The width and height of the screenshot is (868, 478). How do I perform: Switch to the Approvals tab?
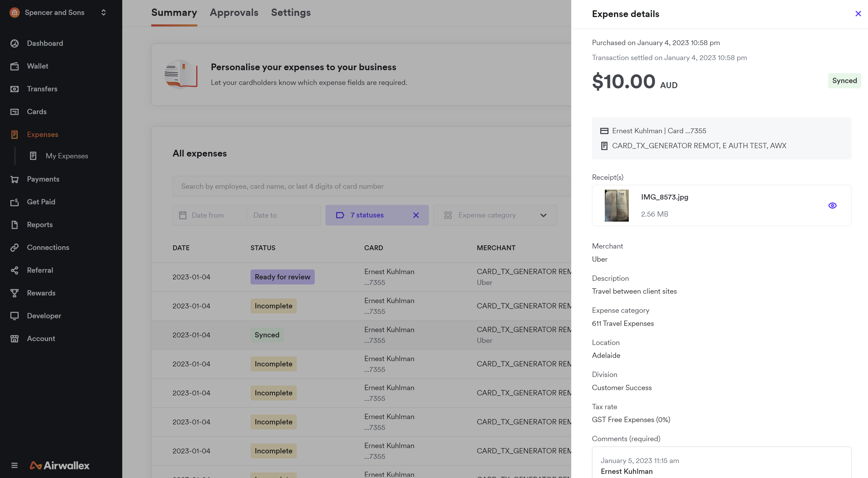point(234,12)
